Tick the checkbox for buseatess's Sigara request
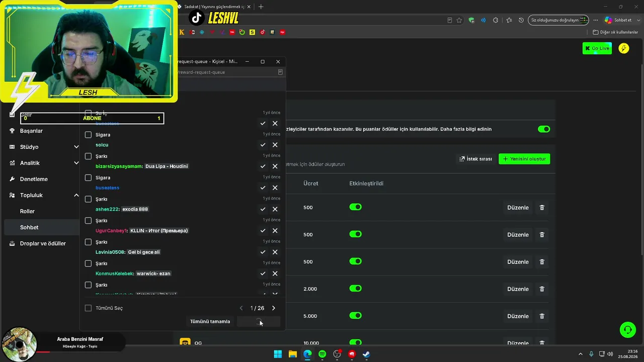Screen dimensions: 644x362 (88, 177)
